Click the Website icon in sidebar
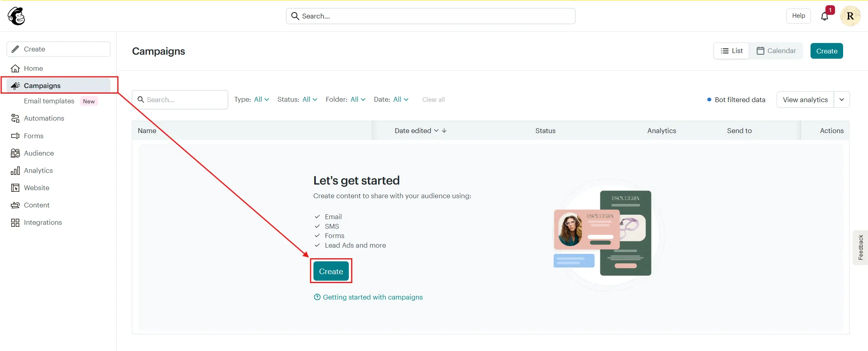The height and width of the screenshot is (351, 868). tap(15, 188)
